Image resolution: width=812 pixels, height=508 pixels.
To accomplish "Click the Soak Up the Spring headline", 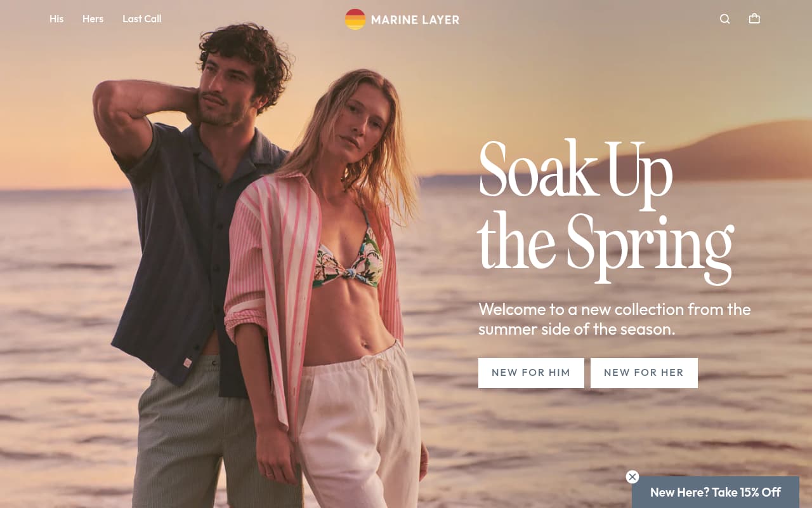I will click(x=606, y=210).
